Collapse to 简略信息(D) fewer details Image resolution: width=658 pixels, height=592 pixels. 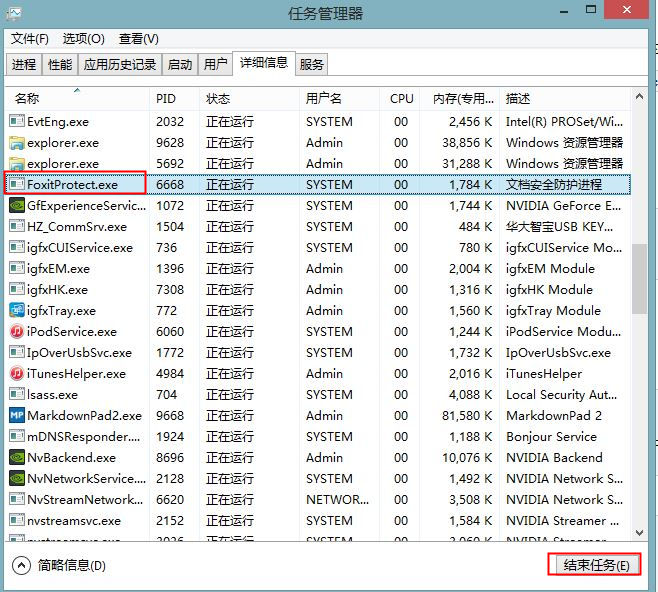(x=59, y=565)
